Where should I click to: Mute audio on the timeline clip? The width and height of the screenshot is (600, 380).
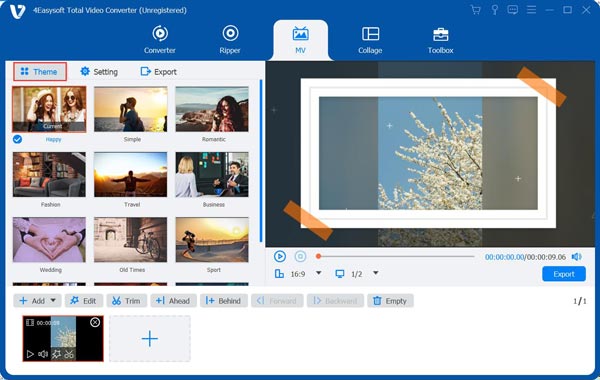[43, 354]
